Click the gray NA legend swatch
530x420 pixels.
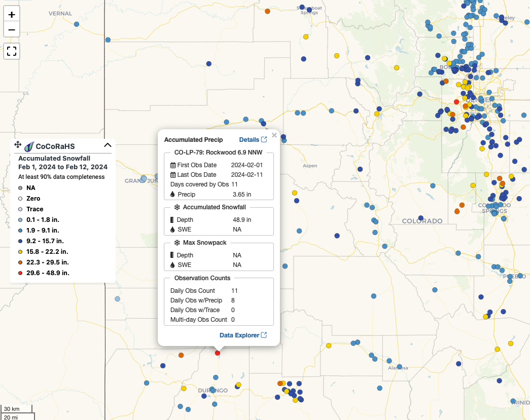pos(20,188)
